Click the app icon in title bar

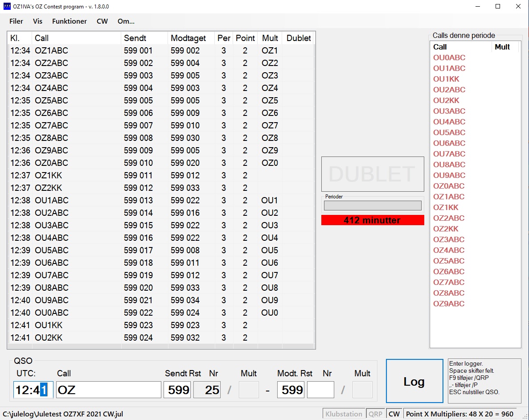point(7,7)
